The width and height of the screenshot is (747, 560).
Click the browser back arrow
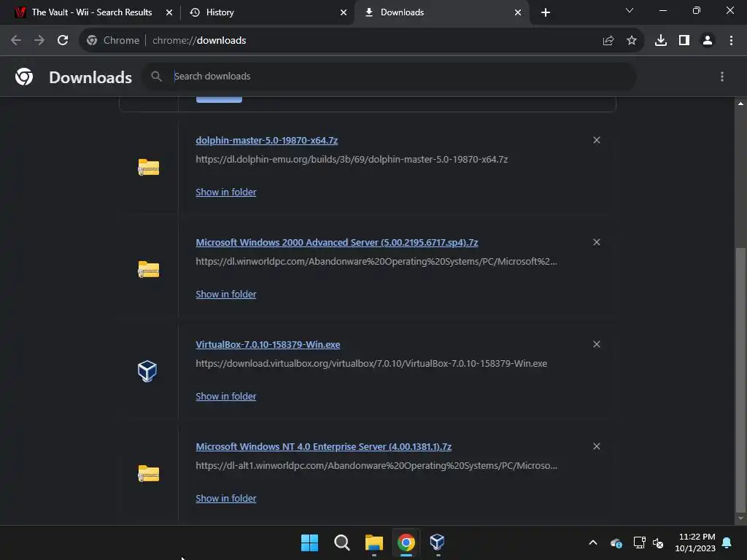point(16,41)
